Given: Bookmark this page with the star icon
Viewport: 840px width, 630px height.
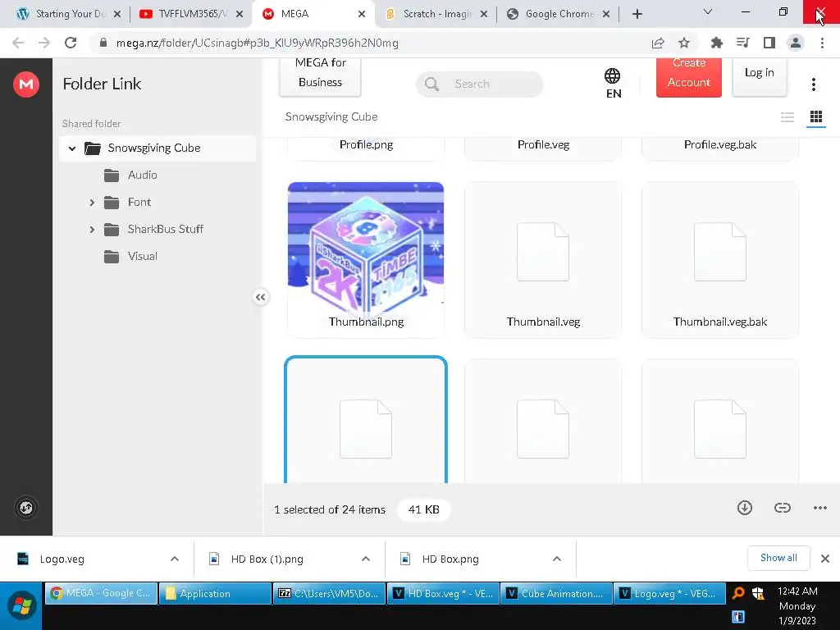Looking at the screenshot, I should coord(684,43).
